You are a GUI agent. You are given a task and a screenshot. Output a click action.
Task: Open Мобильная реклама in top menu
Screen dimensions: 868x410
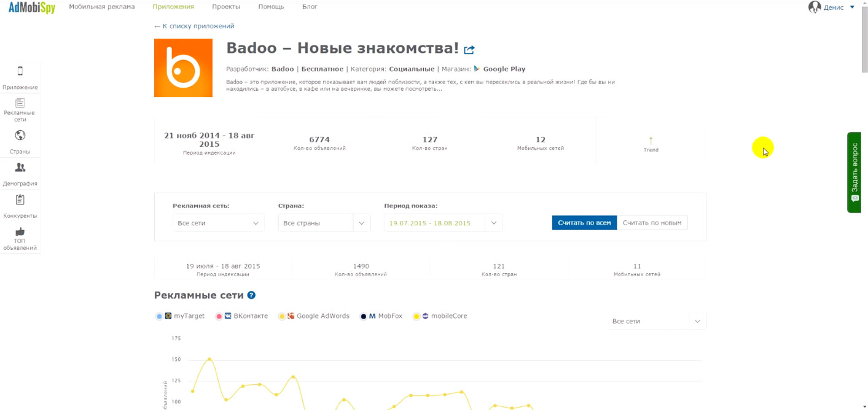point(102,7)
